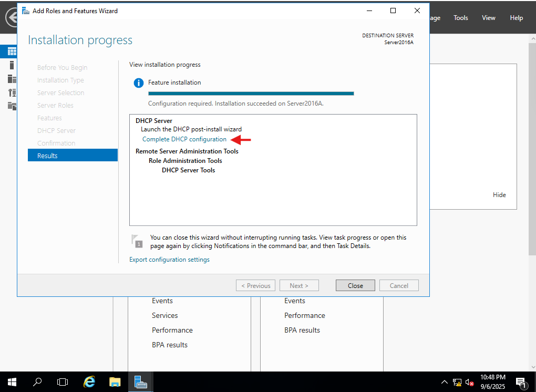The image size is (536, 392).
Task: Select Before You Begin wizard step
Action: (x=62, y=68)
